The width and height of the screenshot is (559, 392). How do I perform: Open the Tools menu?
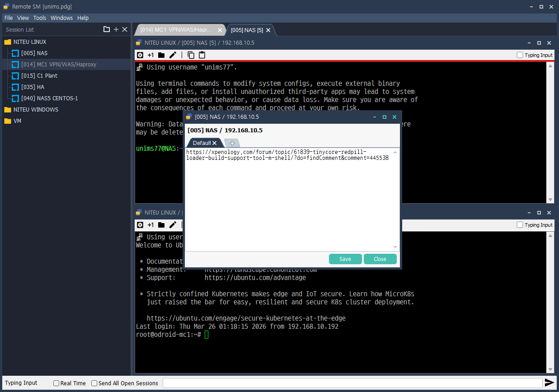click(40, 18)
